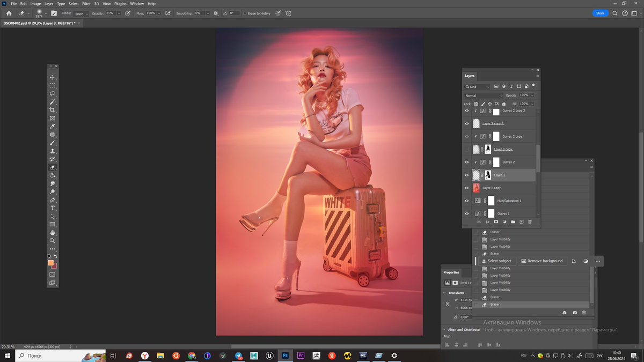Open the Layer menu
This screenshot has height=362, width=644.
(49, 4)
